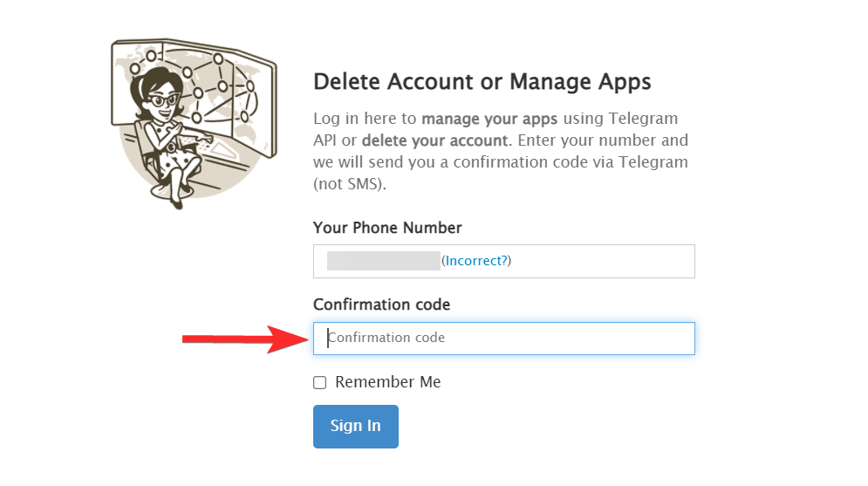Click the blue Sign In button
Viewport: 868px width, 486px height.
[x=355, y=426]
